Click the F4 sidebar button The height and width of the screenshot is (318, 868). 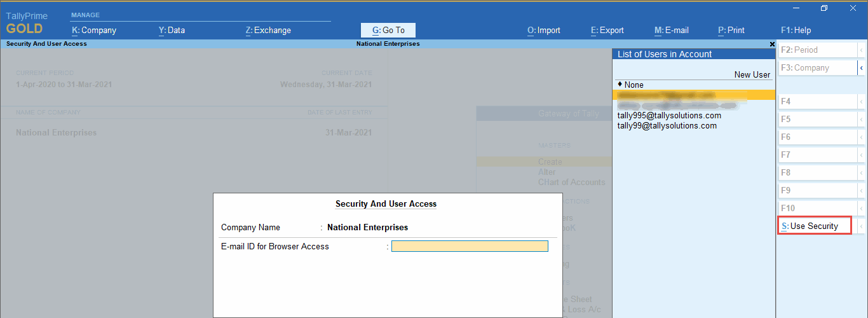(x=817, y=101)
